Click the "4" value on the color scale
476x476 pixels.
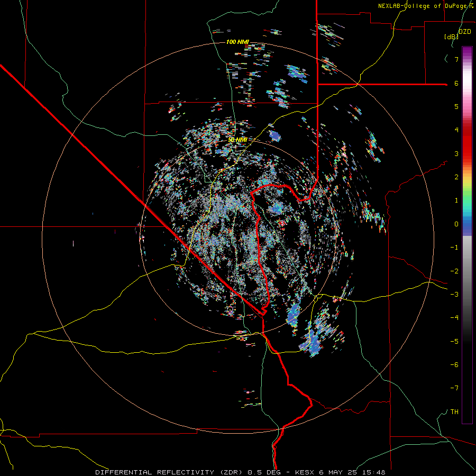click(x=456, y=130)
